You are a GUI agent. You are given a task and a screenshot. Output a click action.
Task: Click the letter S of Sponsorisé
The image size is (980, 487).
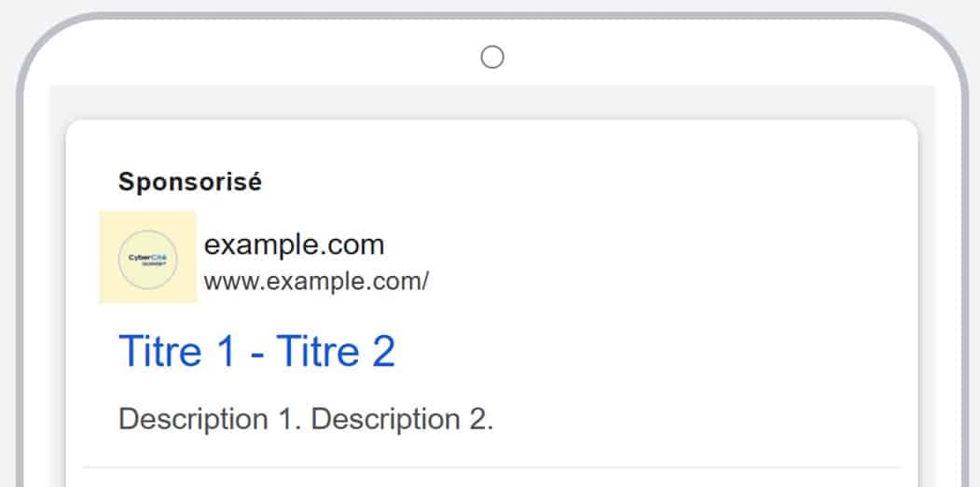(x=127, y=182)
